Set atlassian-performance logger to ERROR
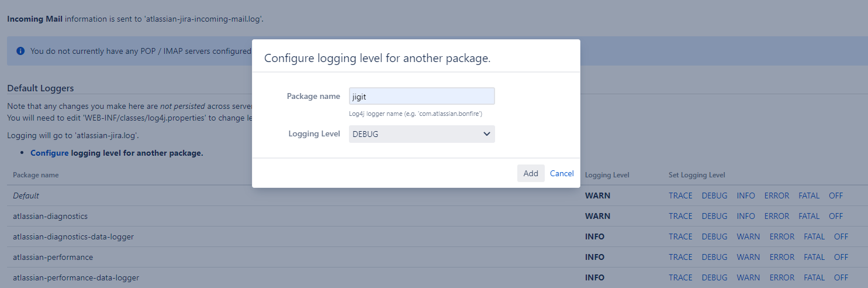The width and height of the screenshot is (868, 288). coord(782,257)
